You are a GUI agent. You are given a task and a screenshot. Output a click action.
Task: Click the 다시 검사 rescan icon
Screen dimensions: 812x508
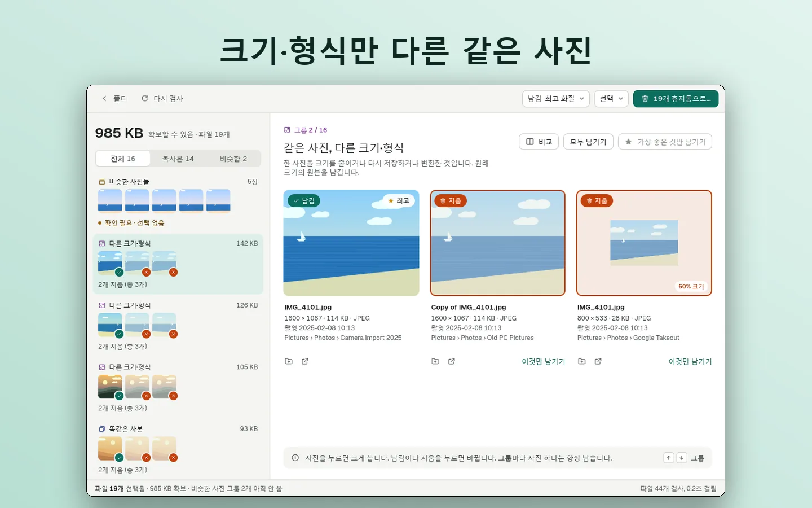pos(145,98)
